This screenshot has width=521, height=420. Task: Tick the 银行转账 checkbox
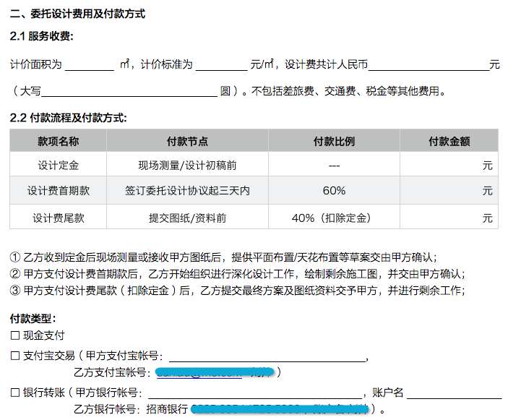click(x=15, y=393)
